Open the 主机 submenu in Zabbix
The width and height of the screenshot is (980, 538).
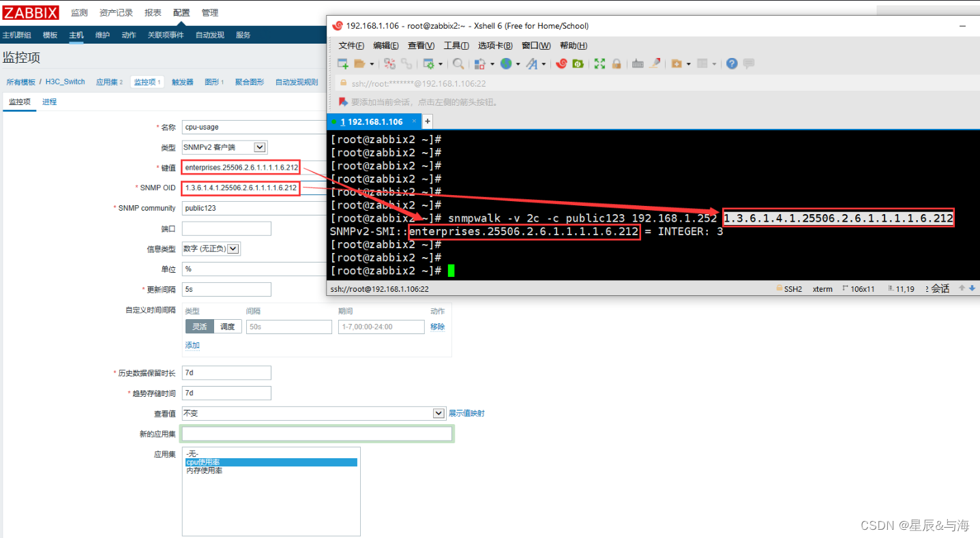pyautogui.click(x=76, y=35)
